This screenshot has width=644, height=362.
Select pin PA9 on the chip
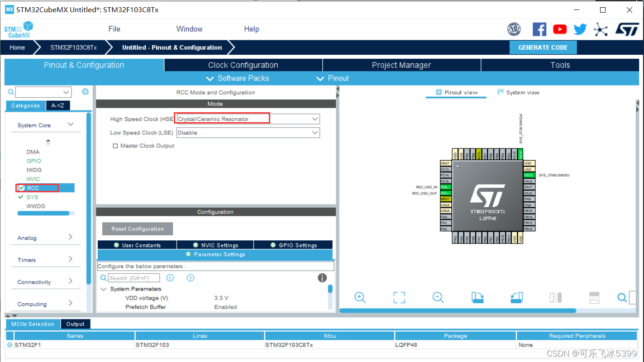point(529,199)
